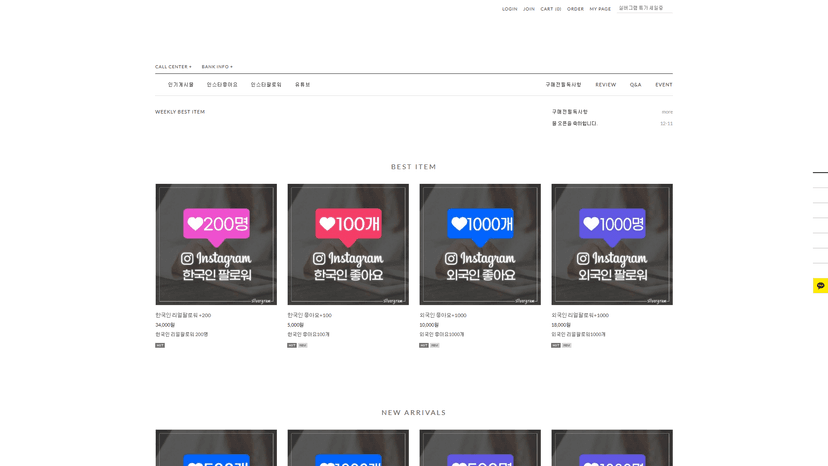Screen dimensions: 828x466
Task: Expand the CALL CENTER dropdown
Action: [173, 67]
